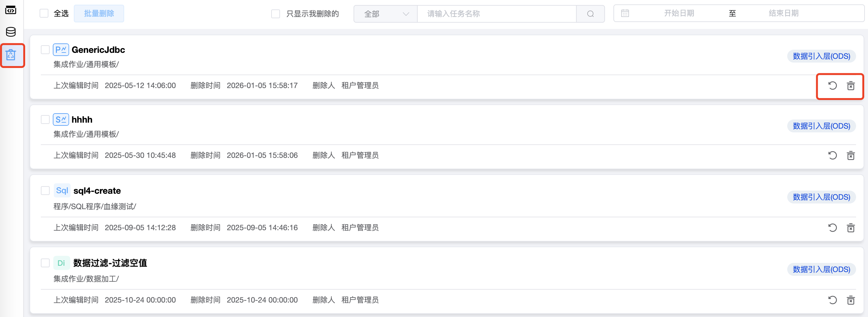
Task: Click the hhhh task's 数据引入层(ODS) tag
Action: [x=821, y=126]
